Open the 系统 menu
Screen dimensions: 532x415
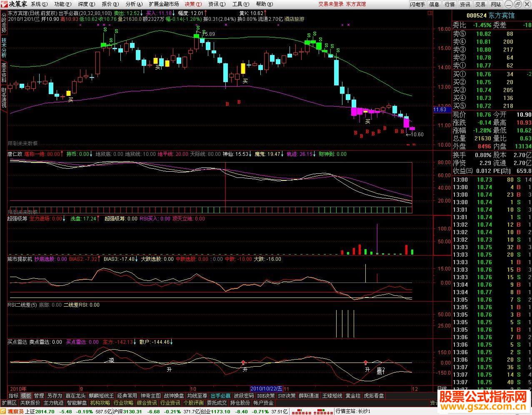38,4
